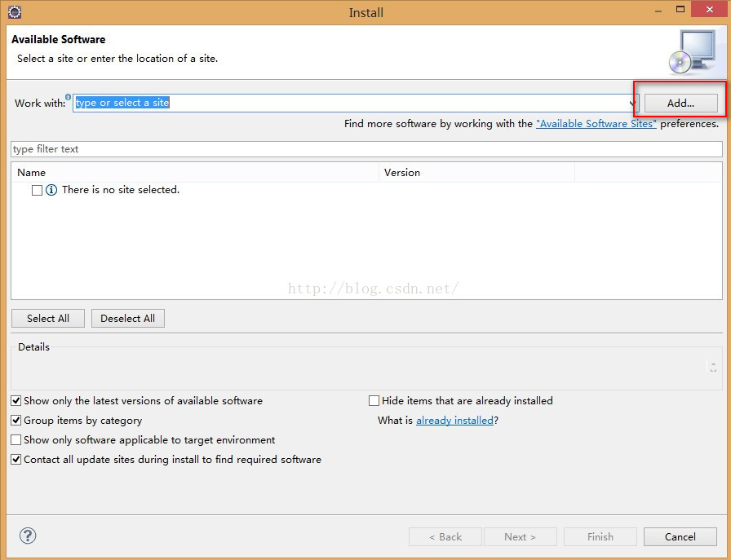Close the Install dialog window

tap(710, 9)
